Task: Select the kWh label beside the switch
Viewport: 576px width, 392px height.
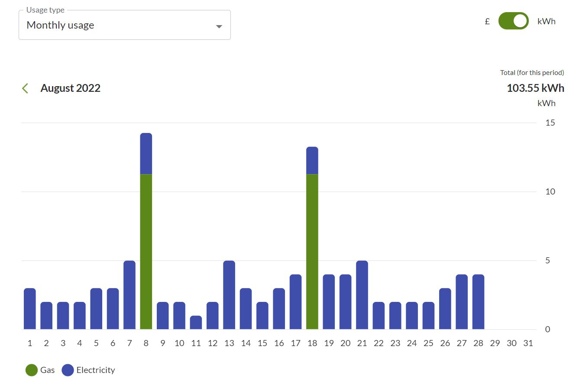Action: pos(546,22)
